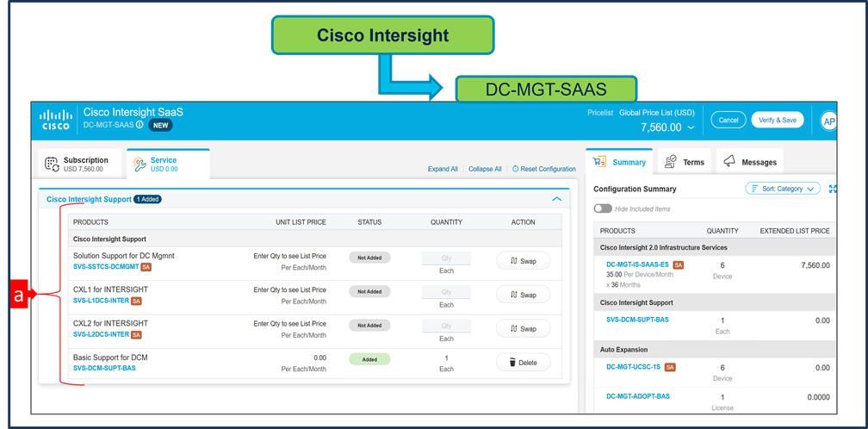Click the Cancel button
868x429 pixels.
click(728, 120)
